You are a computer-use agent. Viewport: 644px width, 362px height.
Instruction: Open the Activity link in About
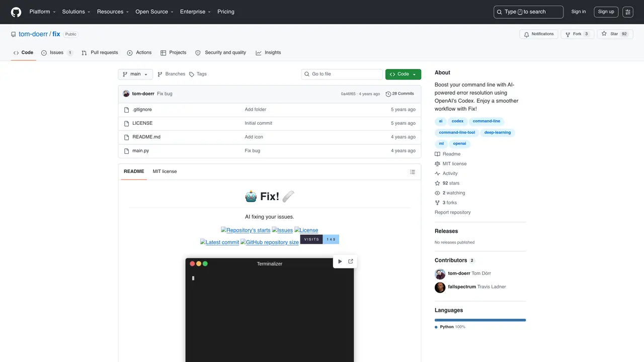pyautogui.click(x=446, y=173)
